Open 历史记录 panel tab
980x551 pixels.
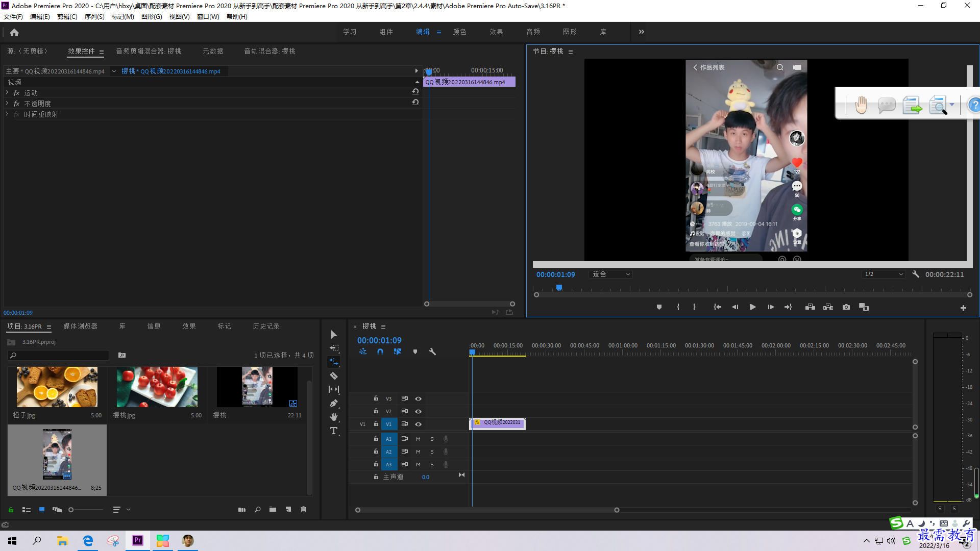266,327
